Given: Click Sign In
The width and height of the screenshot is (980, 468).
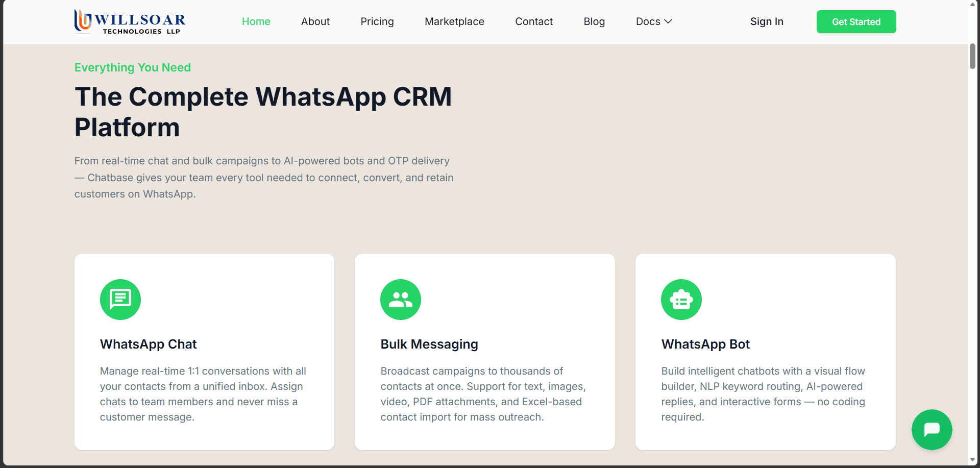Looking at the screenshot, I should (767, 21).
